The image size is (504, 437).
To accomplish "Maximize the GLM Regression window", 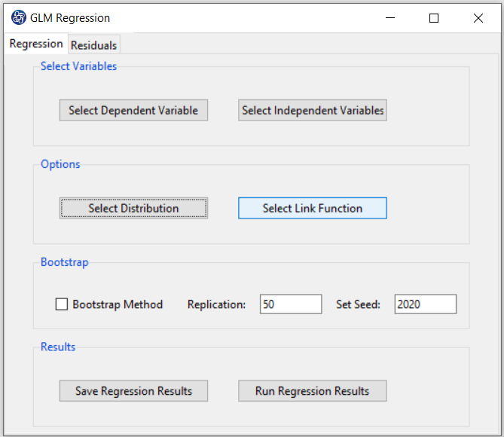I will [434, 18].
